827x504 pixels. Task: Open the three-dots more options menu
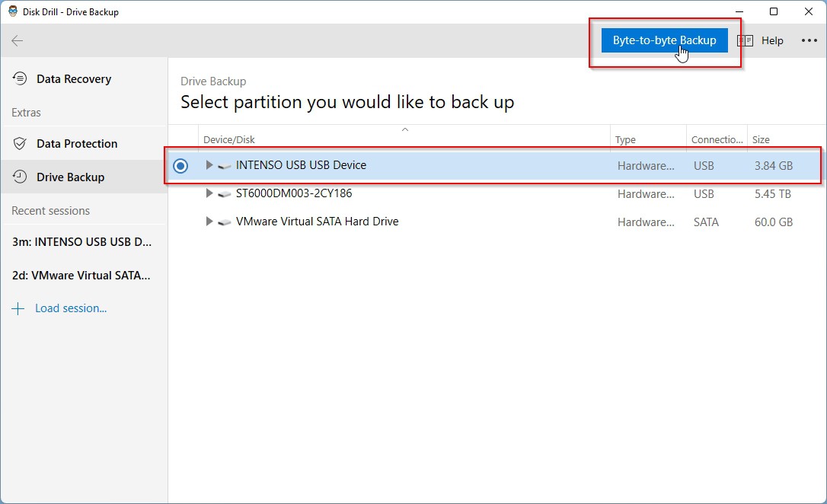point(809,41)
